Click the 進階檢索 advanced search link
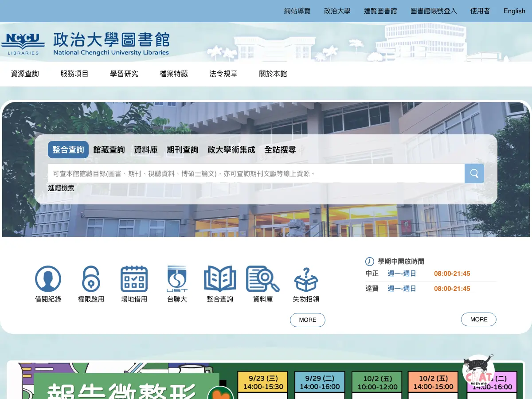Screen dimensions: 532x399 [x=61, y=188]
